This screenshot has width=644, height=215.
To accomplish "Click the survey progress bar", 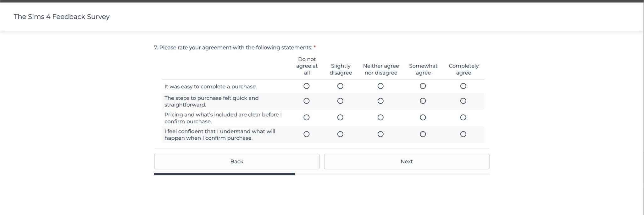I will pos(322,174).
